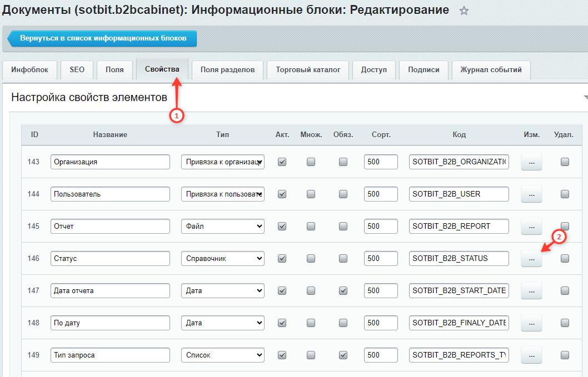Mark По дату property for deletion

pyautogui.click(x=565, y=323)
